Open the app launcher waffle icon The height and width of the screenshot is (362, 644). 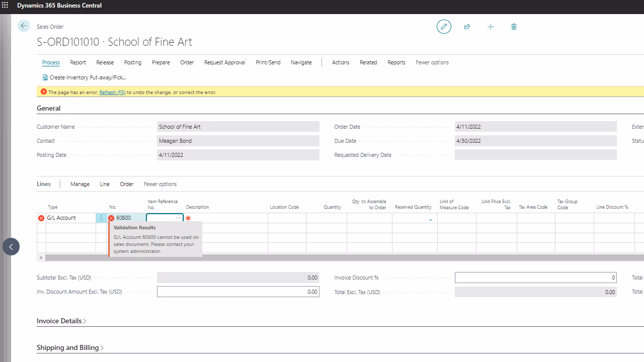point(6,6)
